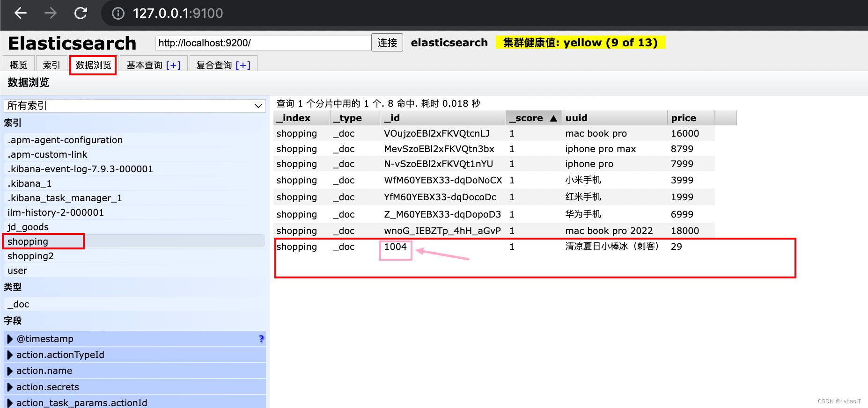
Task: Click the browser forward arrow
Action: (x=51, y=13)
